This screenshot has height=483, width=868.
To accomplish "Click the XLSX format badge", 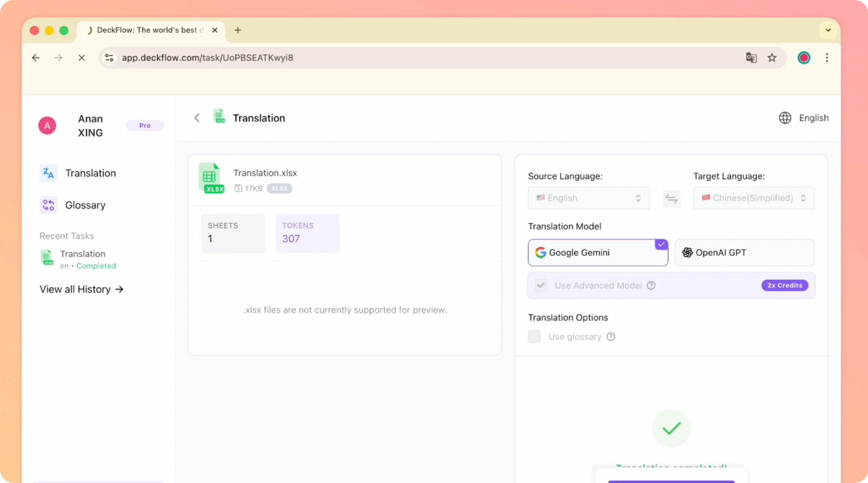I will [279, 188].
